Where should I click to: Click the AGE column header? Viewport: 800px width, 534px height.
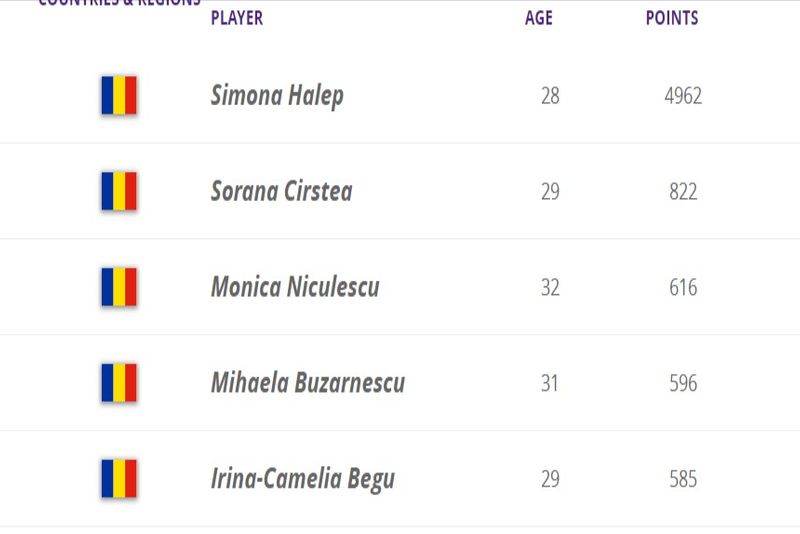point(539,18)
